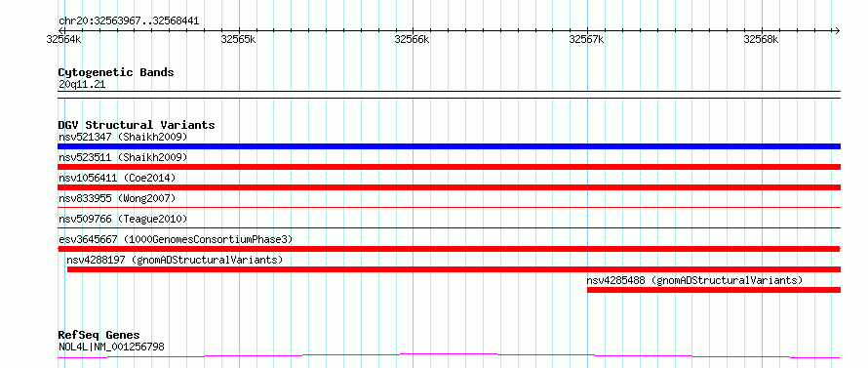
Task: Click the nsv1056411 (Coe2014) label
Action: coord(117,178)
